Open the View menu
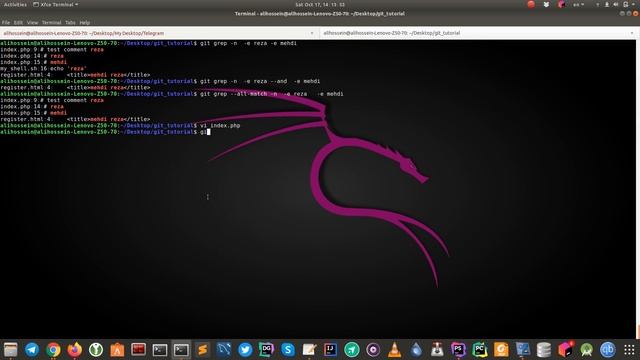 (32, 22)
